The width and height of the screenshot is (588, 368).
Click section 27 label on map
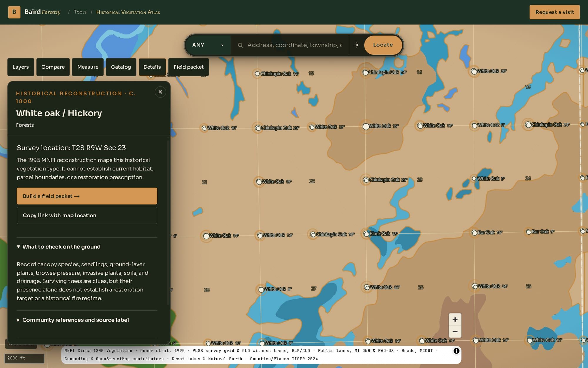click(x=313, y=289)
